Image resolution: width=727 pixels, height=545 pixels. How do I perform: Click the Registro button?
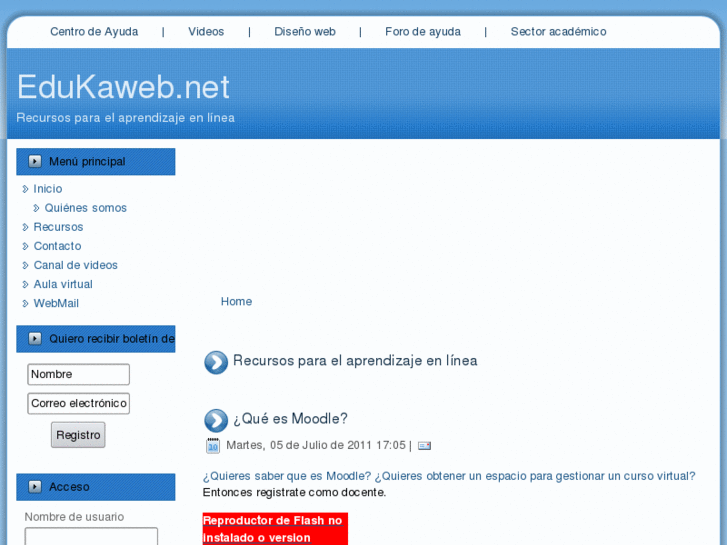point(78,435)
